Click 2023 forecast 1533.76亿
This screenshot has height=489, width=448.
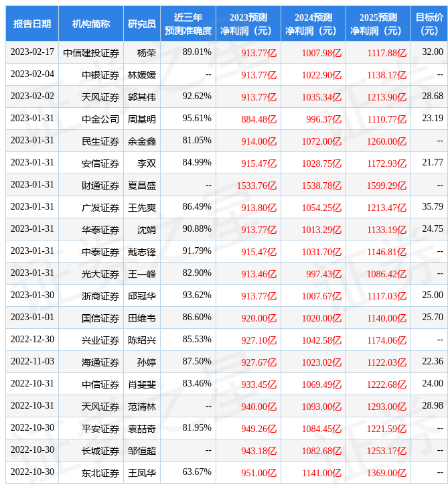point(256,186)
